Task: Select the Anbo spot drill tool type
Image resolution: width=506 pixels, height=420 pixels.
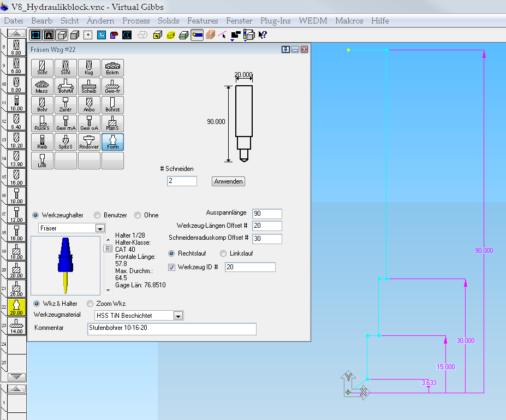Action: [x=89, y=105]
